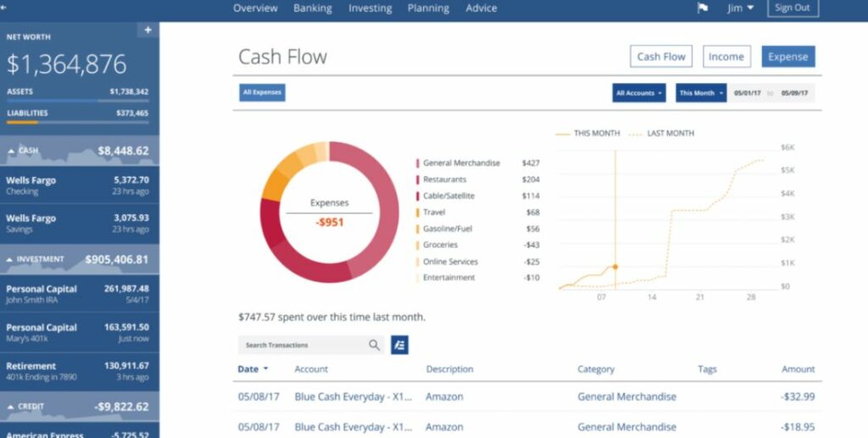Screen dimensions: 868x438
Task: Switch to the Income view
Action: click(726, 57)
